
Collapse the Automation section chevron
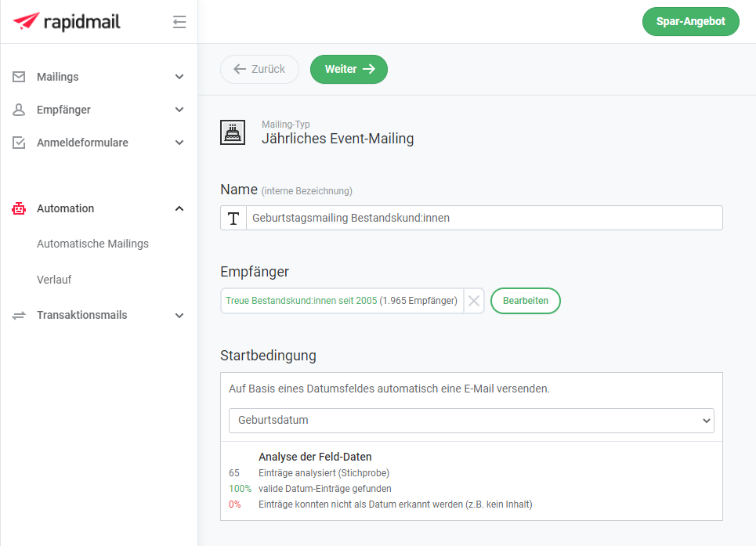click(x=179, y=208)
